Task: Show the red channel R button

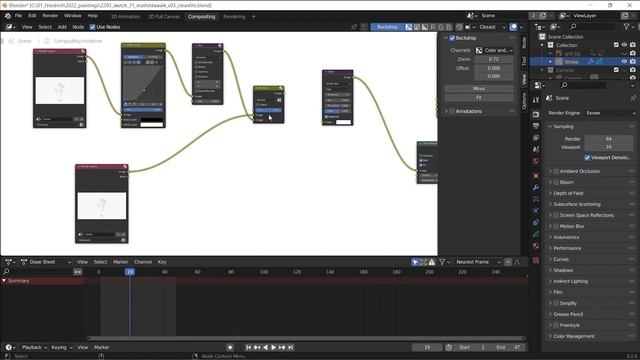Action: pos(433,27)
